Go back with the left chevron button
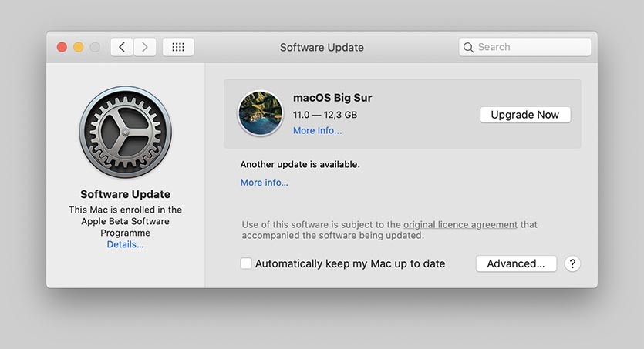 click(x=122, y=47)
